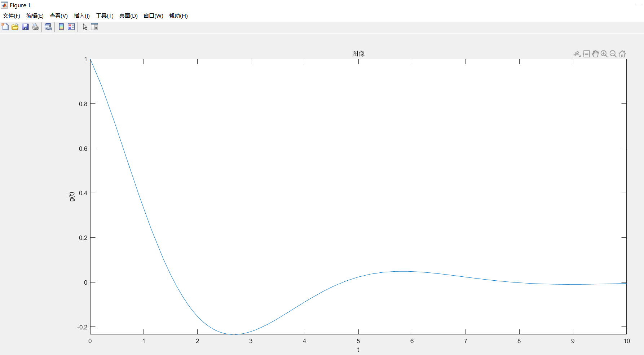Viewport: 644px width, 355px height.
Task: Restore view with the home icon
Action: tap(622, 54)
